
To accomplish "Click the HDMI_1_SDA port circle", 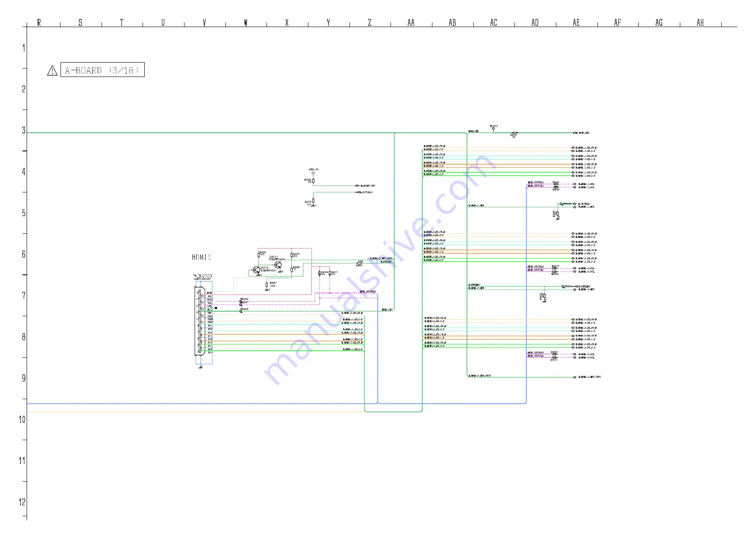I will pos(575,184).
